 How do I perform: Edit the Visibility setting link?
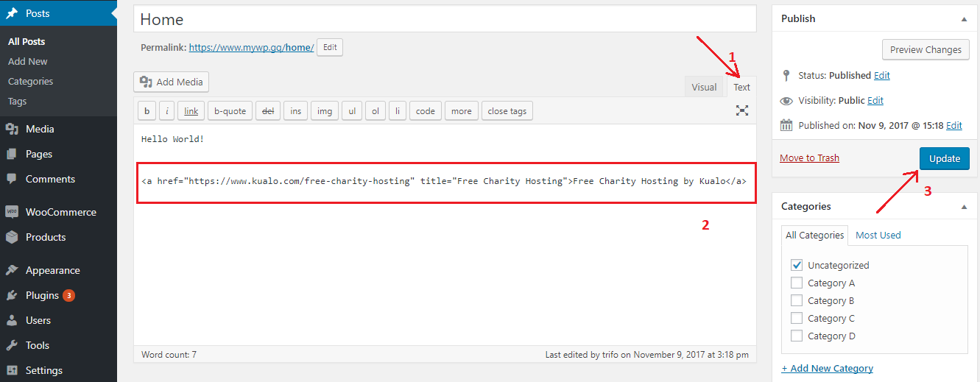875,100
